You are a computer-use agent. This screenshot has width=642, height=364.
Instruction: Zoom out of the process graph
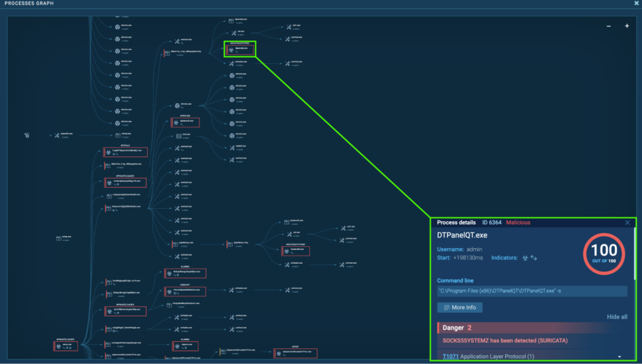click(608, 26)
